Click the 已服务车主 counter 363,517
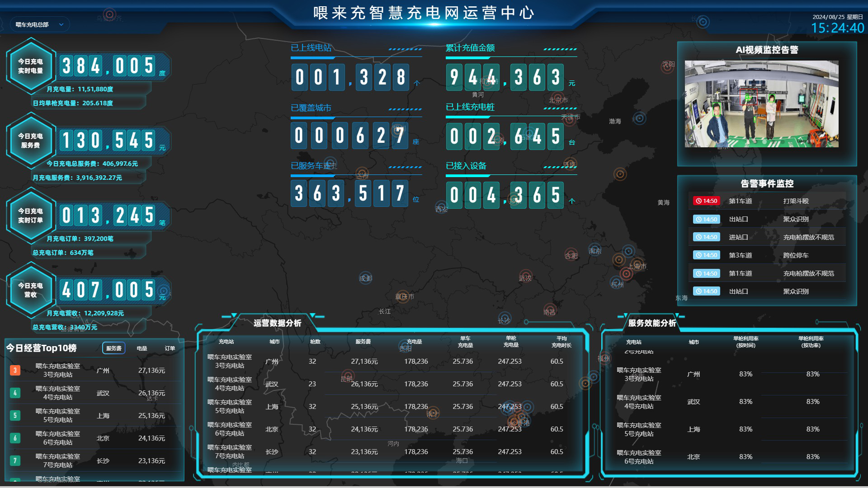Screen dimensions: 868x488 [x=349, y=193]
